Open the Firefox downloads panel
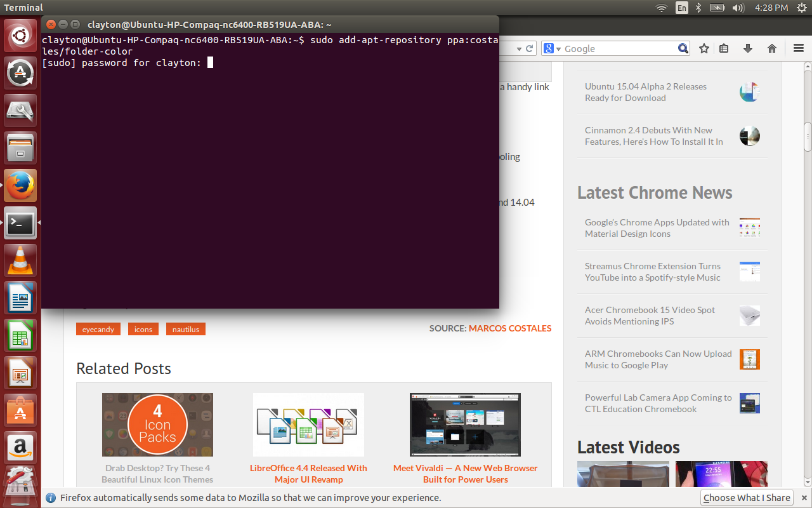 point(748,48)
